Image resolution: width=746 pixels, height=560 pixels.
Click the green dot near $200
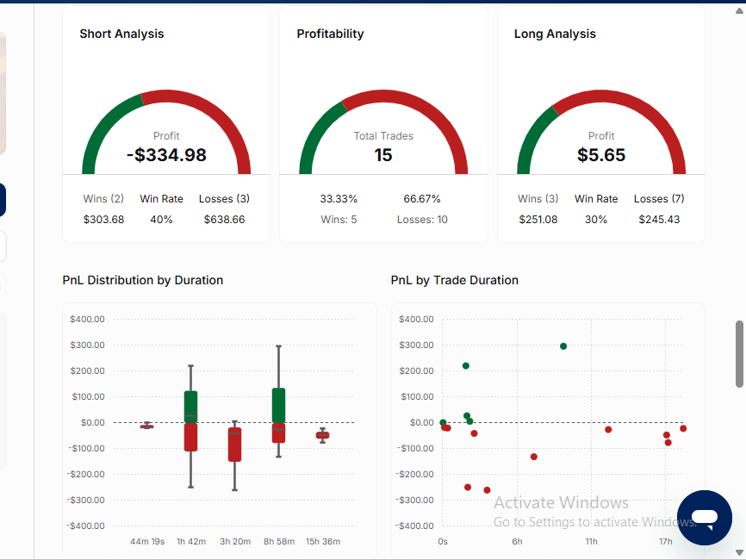[466, 366]
